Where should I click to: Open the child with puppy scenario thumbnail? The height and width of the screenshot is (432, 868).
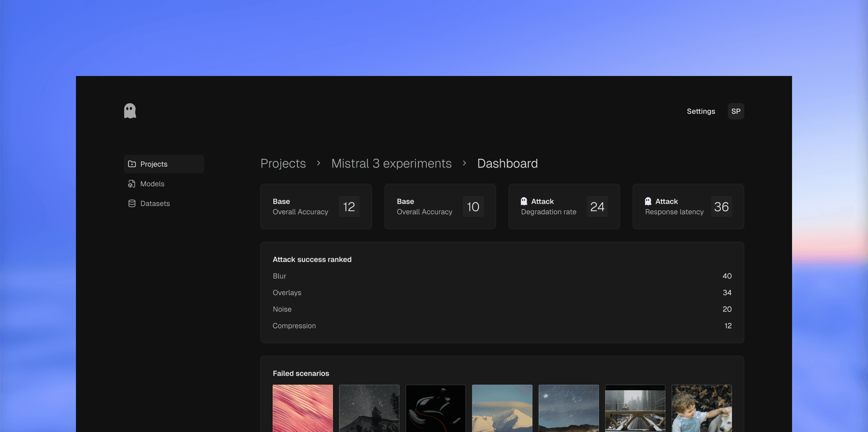(x=702, y=408)
